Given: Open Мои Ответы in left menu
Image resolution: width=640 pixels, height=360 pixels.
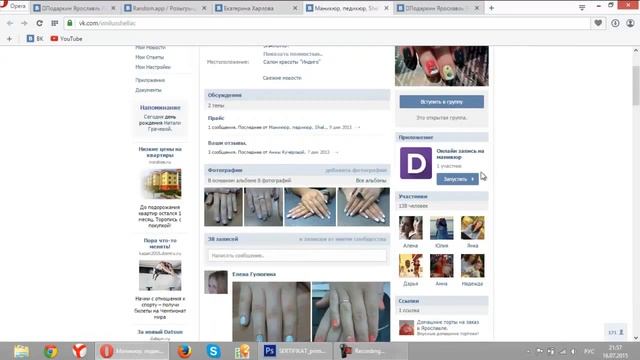Looking at the screenshot, I should click(x=149, y=57).
